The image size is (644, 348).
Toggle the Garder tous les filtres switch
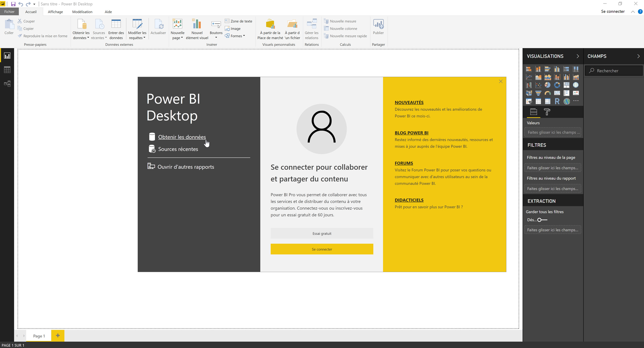pyautogui.click(x=542, y=220)
